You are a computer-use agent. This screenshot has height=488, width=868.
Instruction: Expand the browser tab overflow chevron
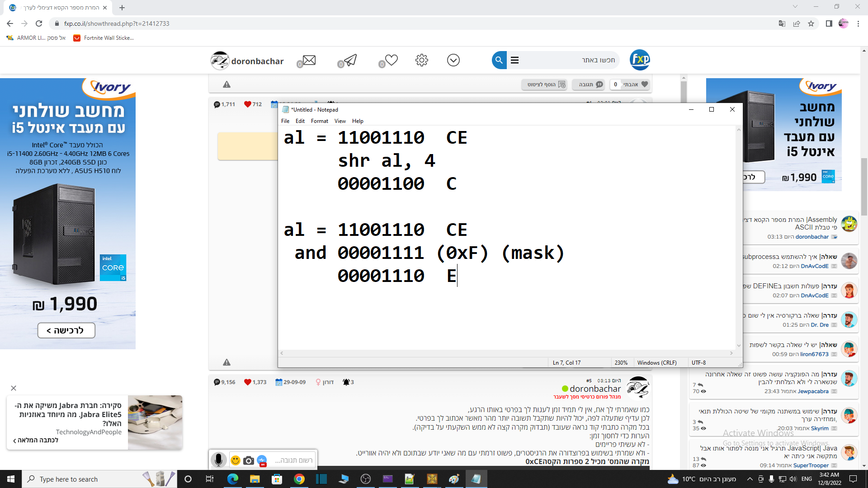(795, 6)
